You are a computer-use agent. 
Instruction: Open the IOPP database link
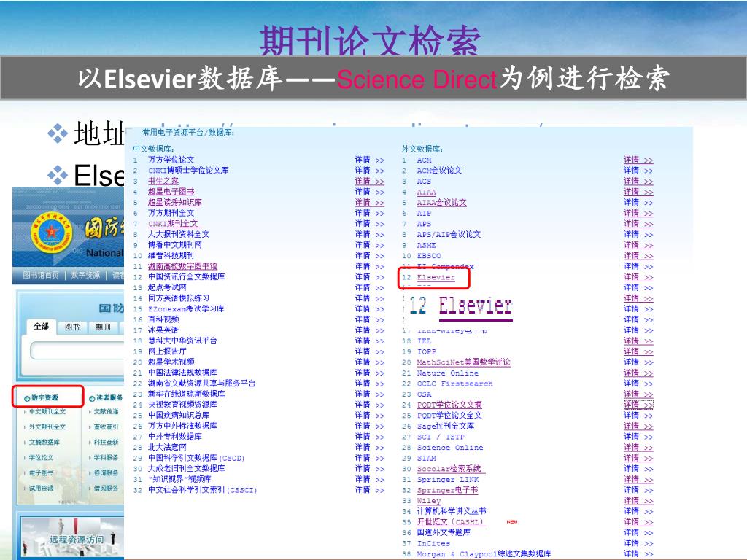coord(426,351)
